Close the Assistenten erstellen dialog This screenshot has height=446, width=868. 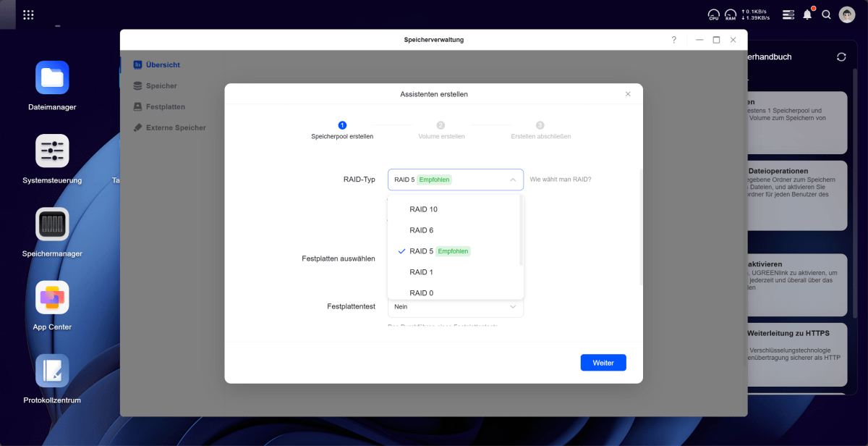[x=628, y=94]
